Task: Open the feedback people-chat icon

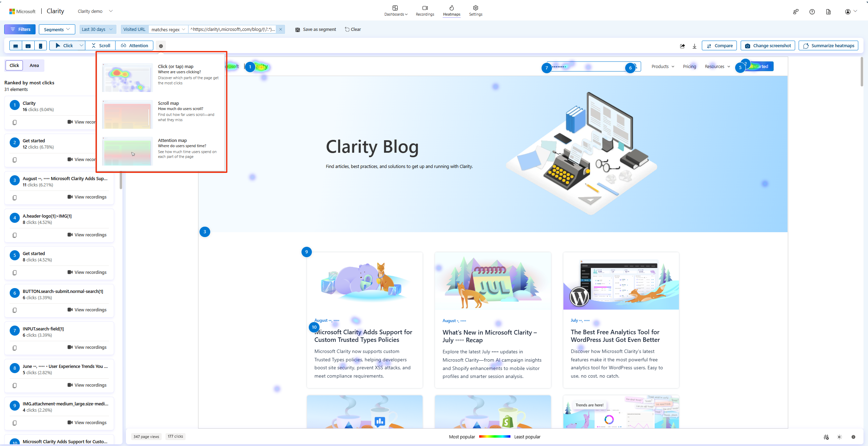Action: click(795, 12)
